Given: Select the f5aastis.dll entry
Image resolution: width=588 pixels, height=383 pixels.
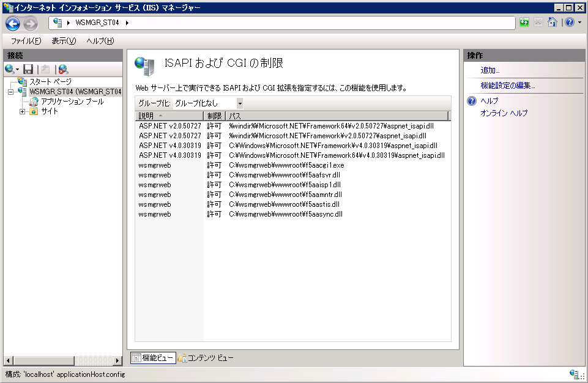Looking at the screenshot, I should click(x=293, y=204).
